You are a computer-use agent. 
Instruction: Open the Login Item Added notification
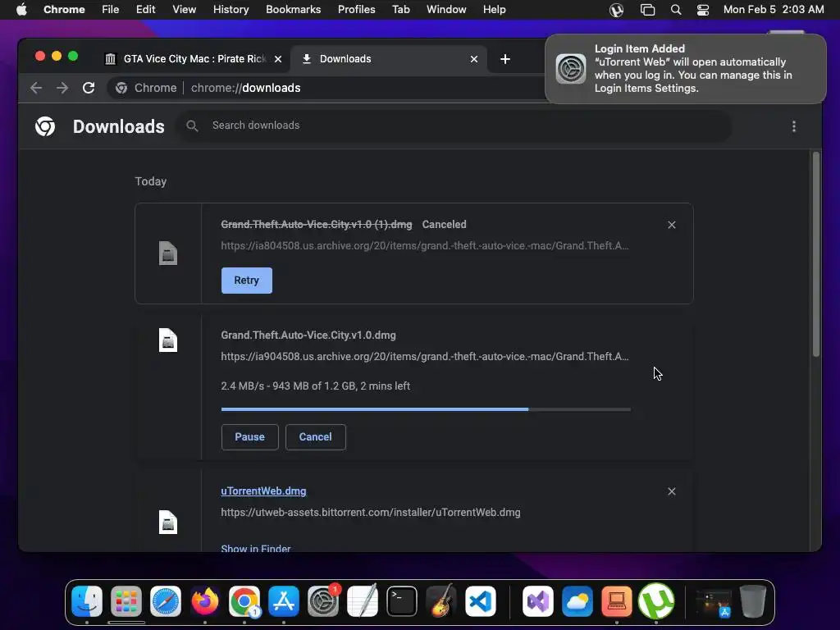[x=686, y=69]
